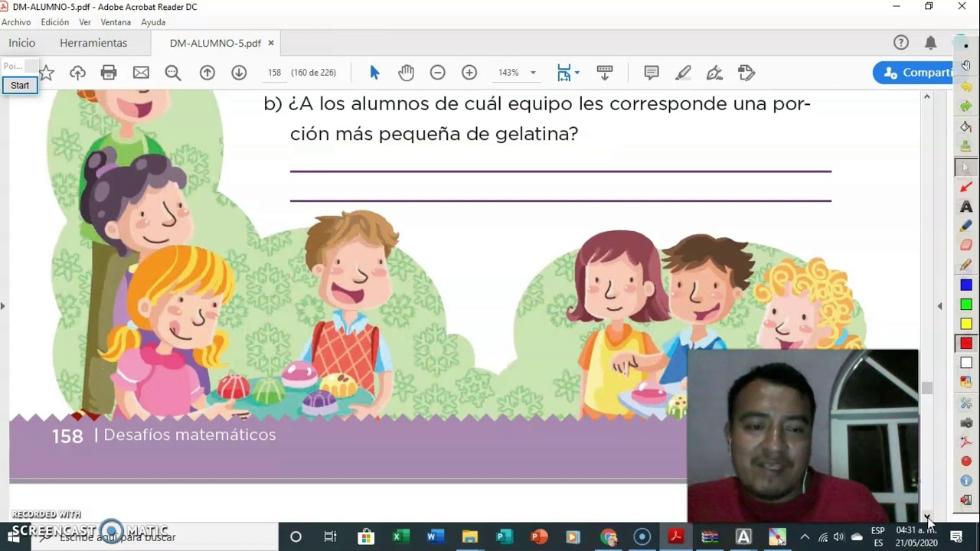Viewport: 980px width, 551px height.
Task: Open Windows Task View button
Action: tap(330, 536)
